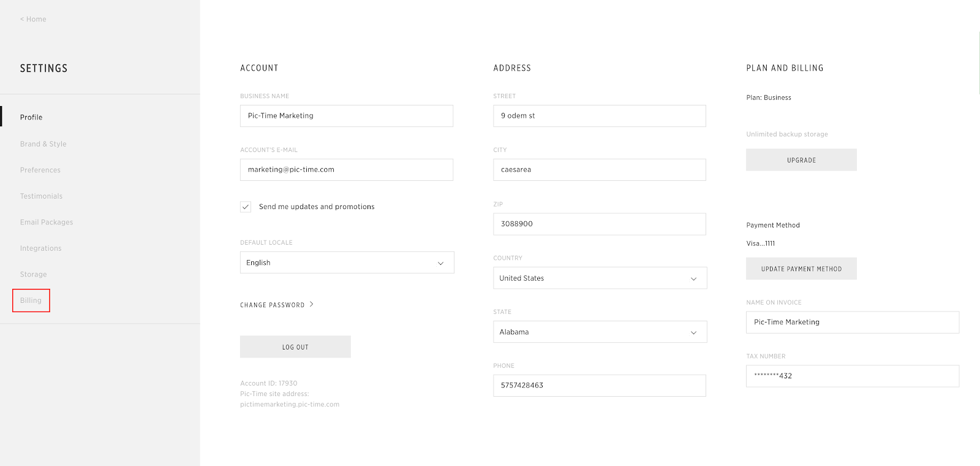Viewport: 980px width, 466px height.
Task: Click the Change Password arrow link
Action: [277, 305]
